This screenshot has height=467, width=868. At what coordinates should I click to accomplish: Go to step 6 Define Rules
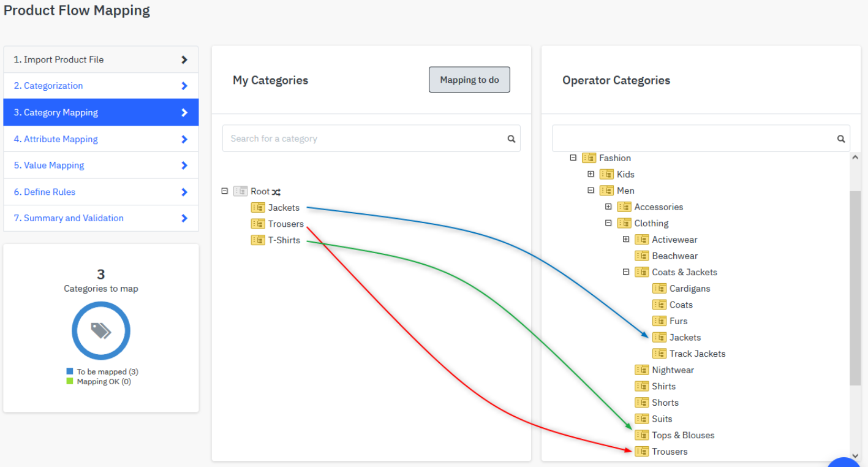[101, 192]
